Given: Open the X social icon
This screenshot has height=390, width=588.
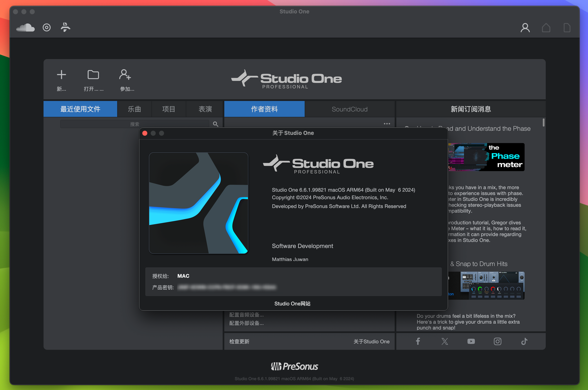Looking at the screenshot, I should tap(445, 341).
